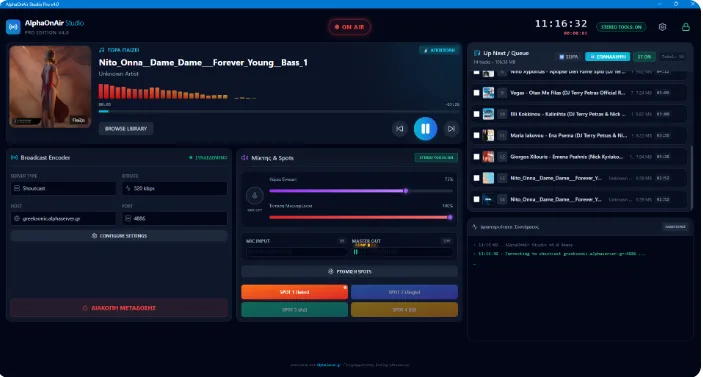The width and height of the screenshot is (703, 377).
Task: Check the first Nito_Onna track in the queue
Action: [x=476, y=178]
